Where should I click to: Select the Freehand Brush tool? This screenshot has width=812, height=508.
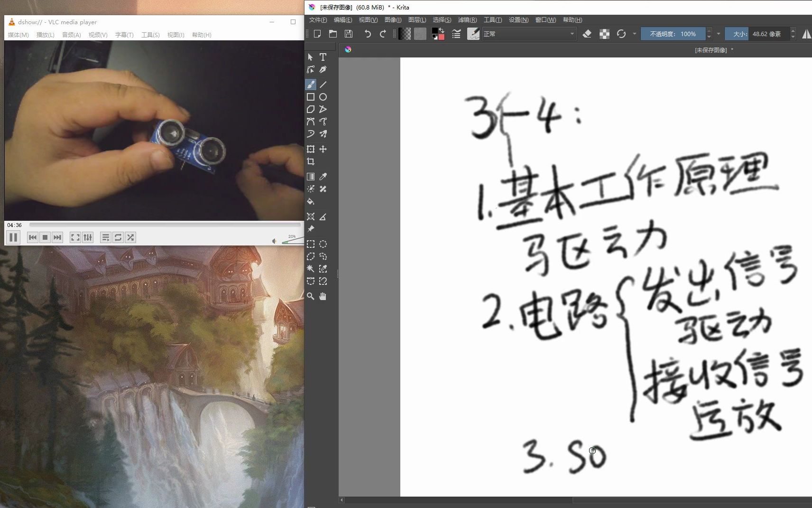(x=311, y=84)
